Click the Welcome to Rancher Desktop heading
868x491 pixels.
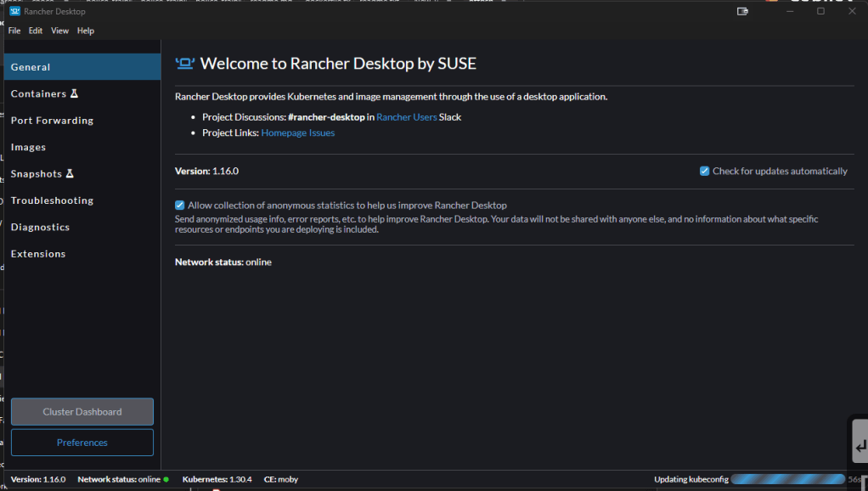[x=338, y=64]
